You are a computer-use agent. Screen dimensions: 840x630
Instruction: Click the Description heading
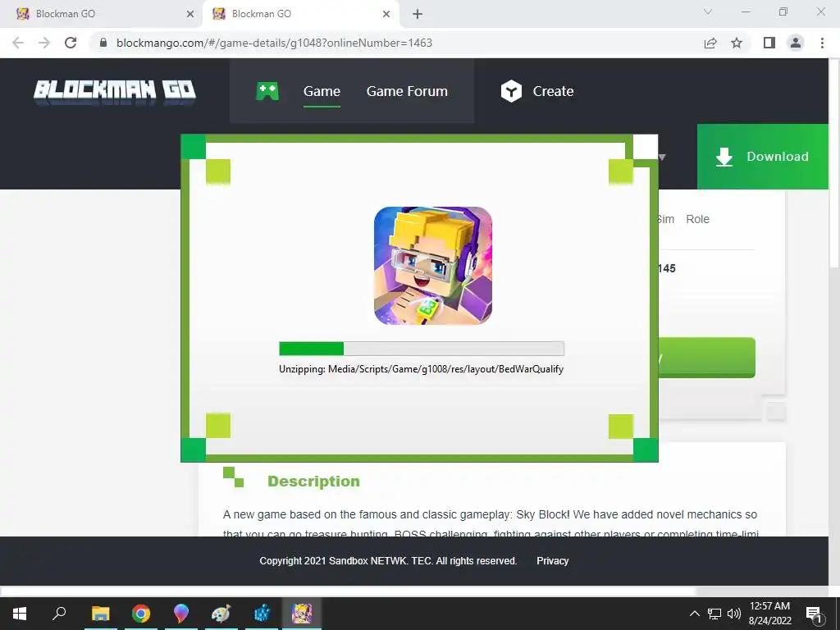coord(313,481)
